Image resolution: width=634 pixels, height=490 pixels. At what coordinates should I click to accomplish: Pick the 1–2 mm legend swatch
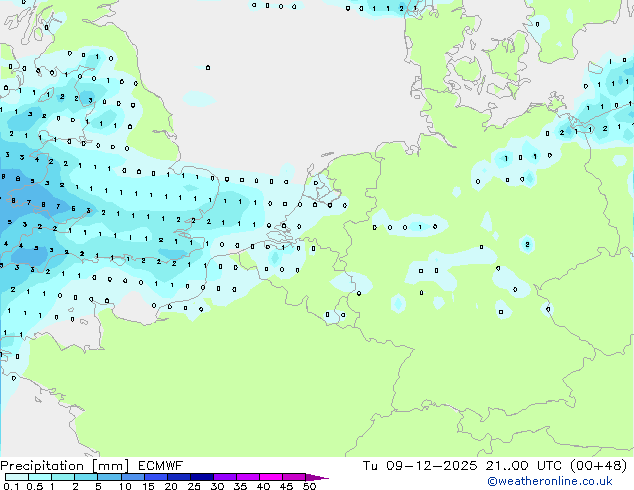click(63, 477)
